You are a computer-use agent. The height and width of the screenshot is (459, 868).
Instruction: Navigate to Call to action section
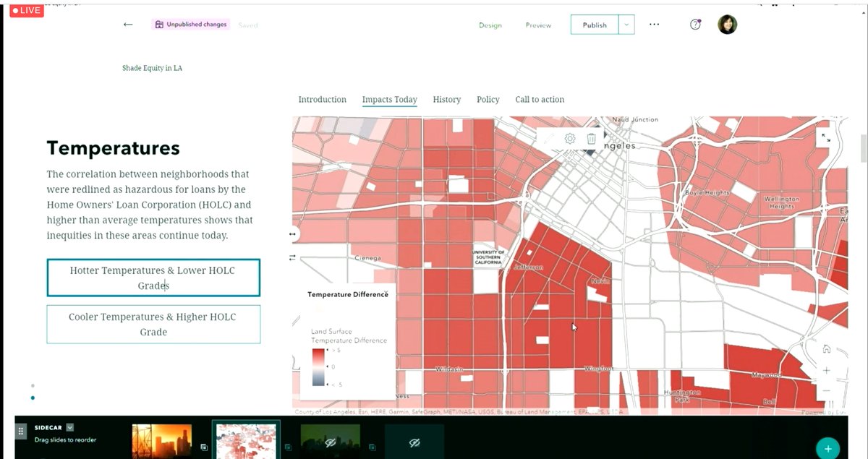pyautogui.click(x=540, y=100)
